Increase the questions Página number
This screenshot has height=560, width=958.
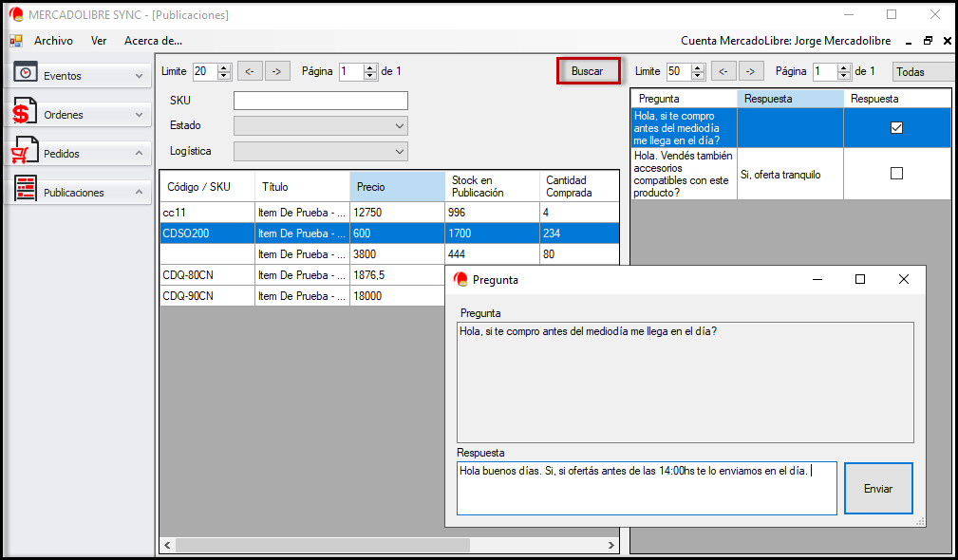click(x=844, y=67)
